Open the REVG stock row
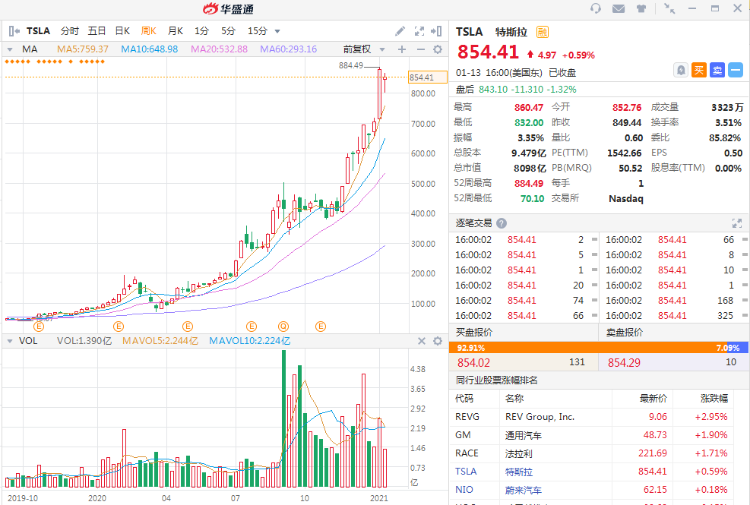The width and height of the screenshot is (750, 505). (592, 417)
